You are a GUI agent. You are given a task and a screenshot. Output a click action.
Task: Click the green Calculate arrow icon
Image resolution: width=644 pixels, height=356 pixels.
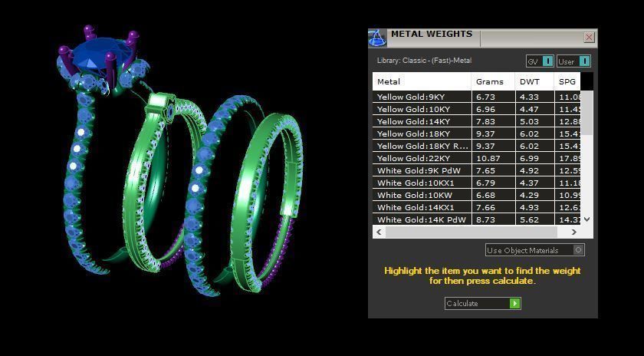514,303
